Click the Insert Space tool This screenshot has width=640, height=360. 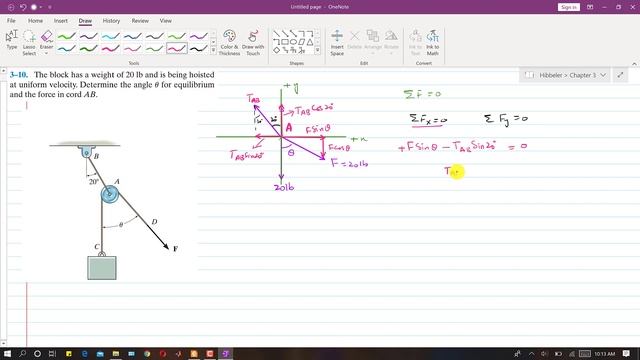pos(337,42)
